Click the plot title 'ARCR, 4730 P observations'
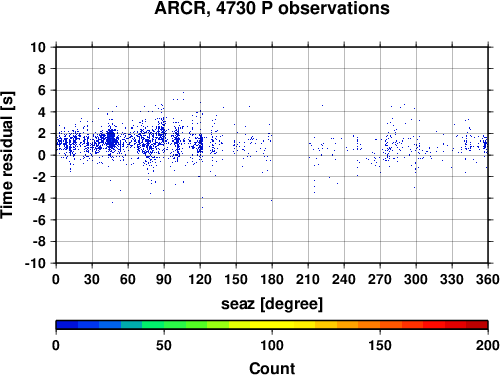This screenshot has width=500, height=375. 272,8
